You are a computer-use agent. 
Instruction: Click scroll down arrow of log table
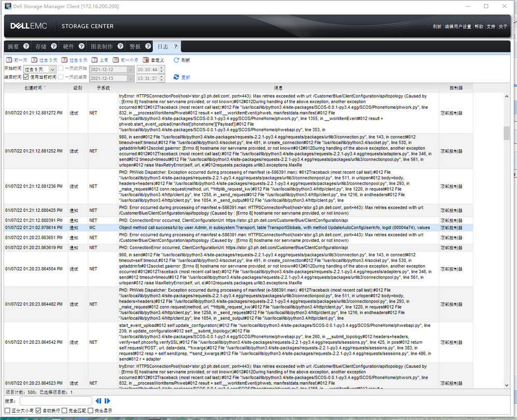coord(507,385)
